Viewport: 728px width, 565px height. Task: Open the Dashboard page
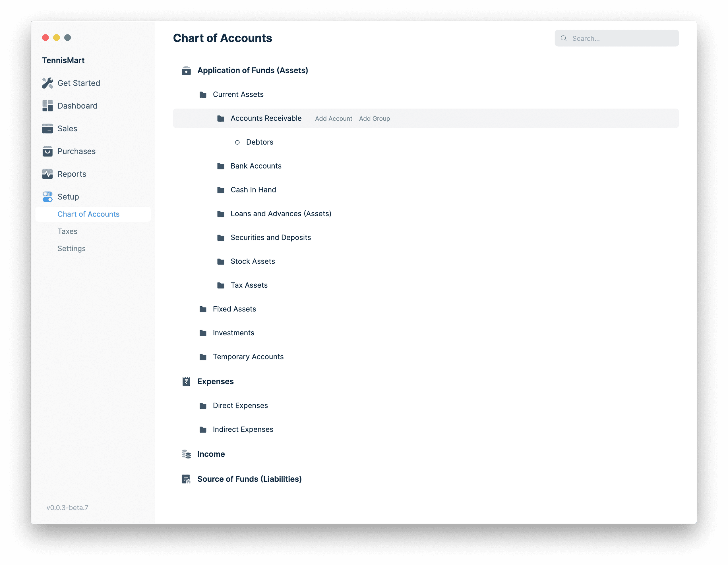(x=77, y=106)
